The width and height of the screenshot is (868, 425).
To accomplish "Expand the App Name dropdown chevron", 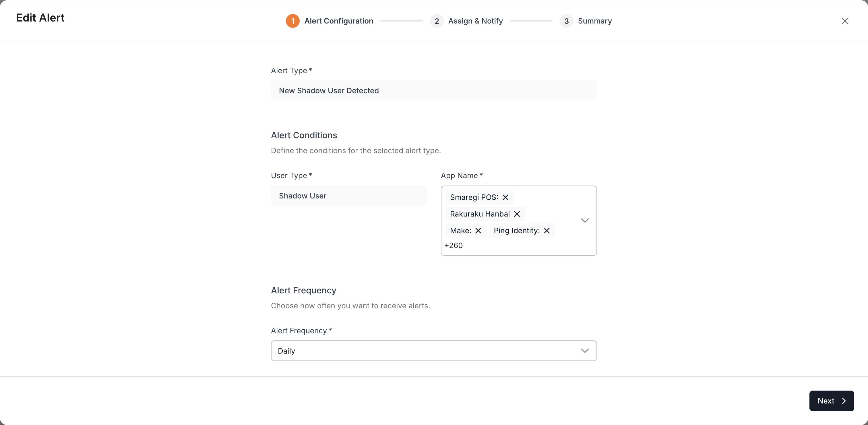I will 585,221.
